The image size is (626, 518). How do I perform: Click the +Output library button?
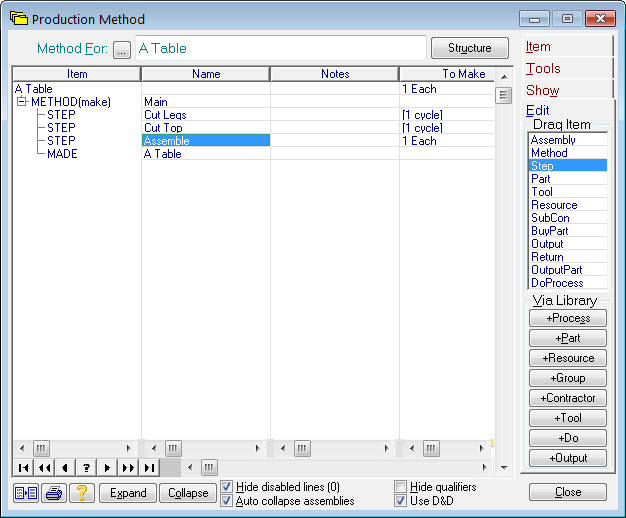pos(568,458)
